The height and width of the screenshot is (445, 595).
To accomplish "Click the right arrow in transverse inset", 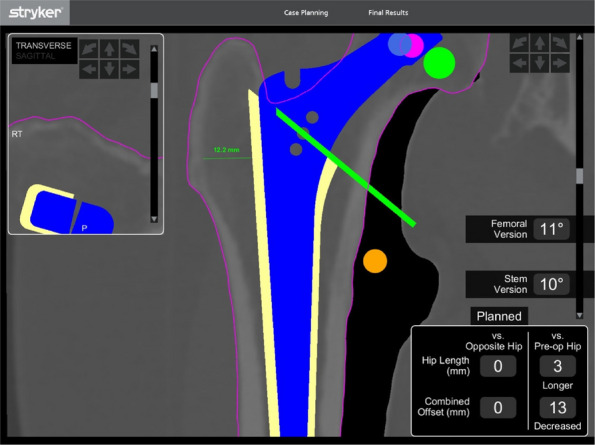I will 129,69.
